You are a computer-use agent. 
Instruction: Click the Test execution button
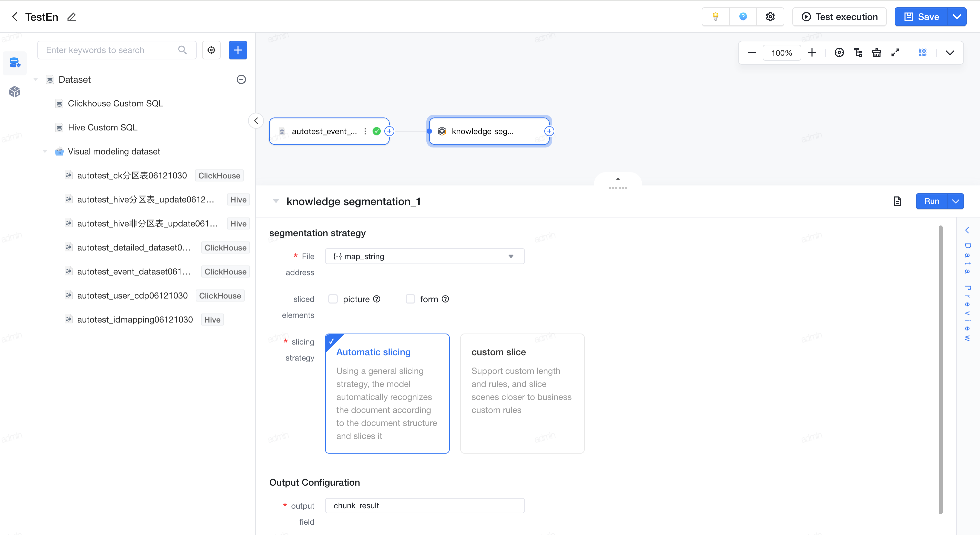839,17
